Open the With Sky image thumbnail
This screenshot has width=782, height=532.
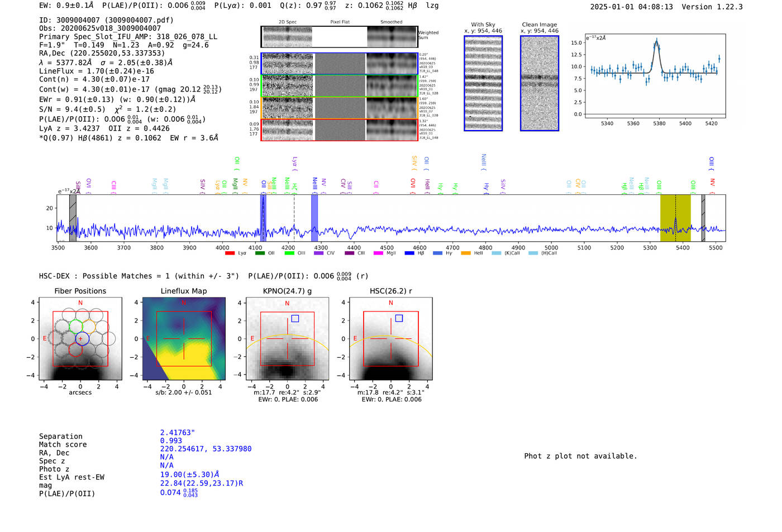[x=483, y=83]
